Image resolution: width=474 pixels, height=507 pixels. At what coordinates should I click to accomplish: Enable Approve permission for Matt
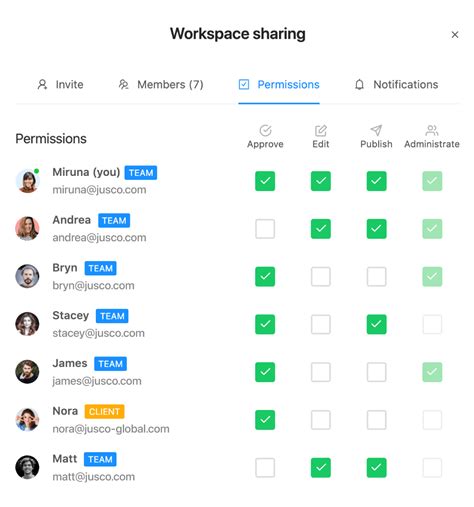265,467
